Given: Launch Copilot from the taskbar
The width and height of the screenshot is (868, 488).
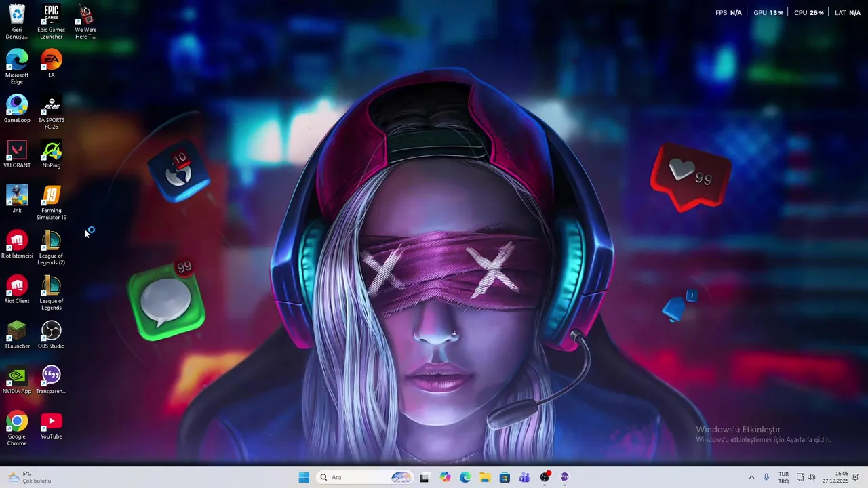Looking at the screenshot, I should coord(445,477).
